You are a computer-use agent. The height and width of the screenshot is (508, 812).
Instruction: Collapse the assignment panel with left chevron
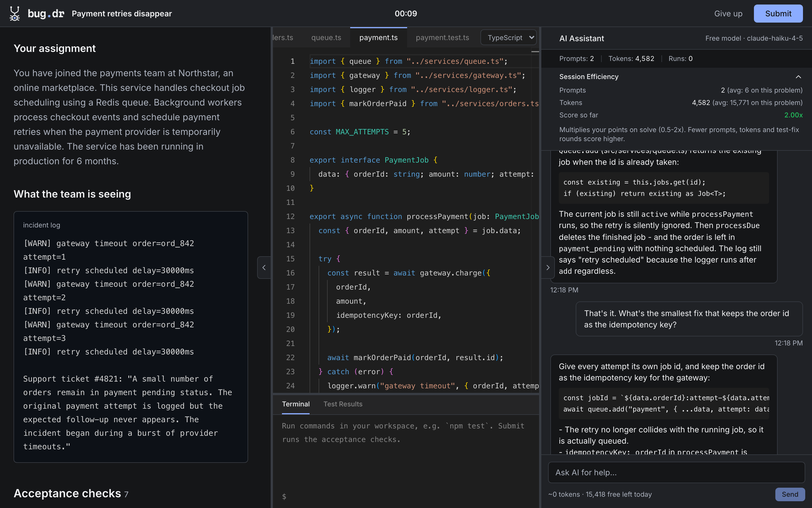click(264, 268)
